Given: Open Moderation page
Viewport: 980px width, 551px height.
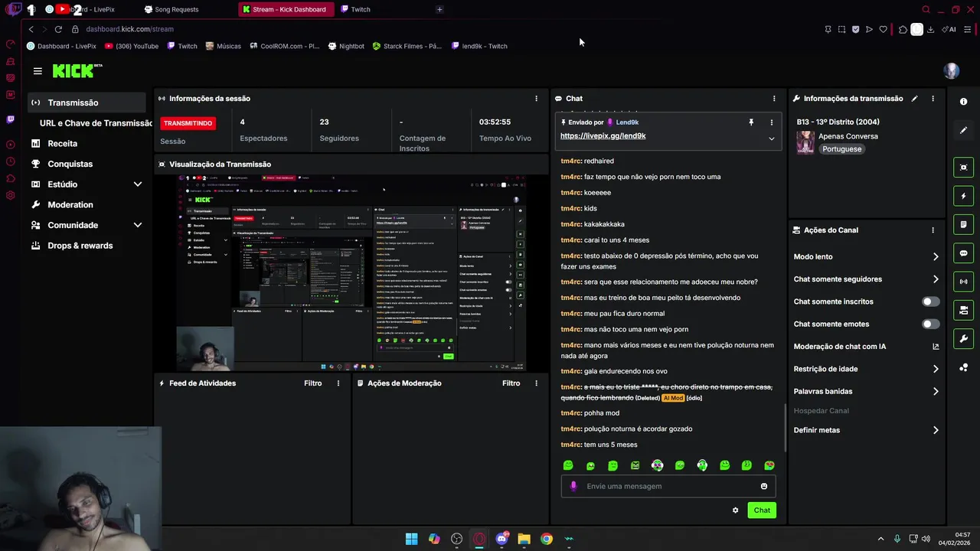Looking at the screenshot, I should (x=70, y=205).
